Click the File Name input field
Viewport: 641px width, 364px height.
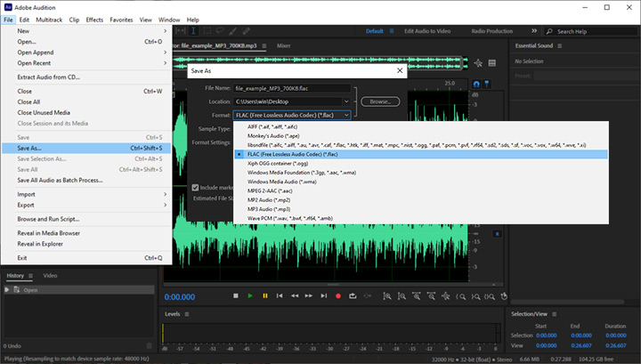tap(293, 88)
